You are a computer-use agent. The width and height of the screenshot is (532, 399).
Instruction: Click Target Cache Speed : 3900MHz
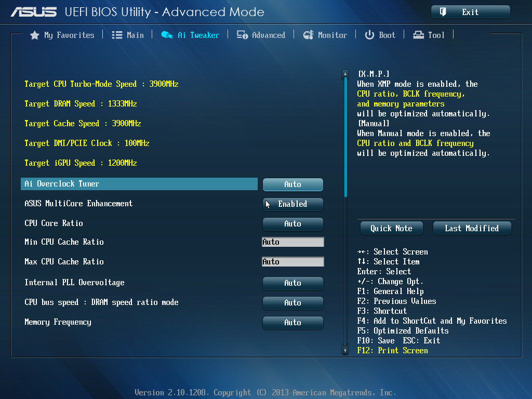point(83,124)
